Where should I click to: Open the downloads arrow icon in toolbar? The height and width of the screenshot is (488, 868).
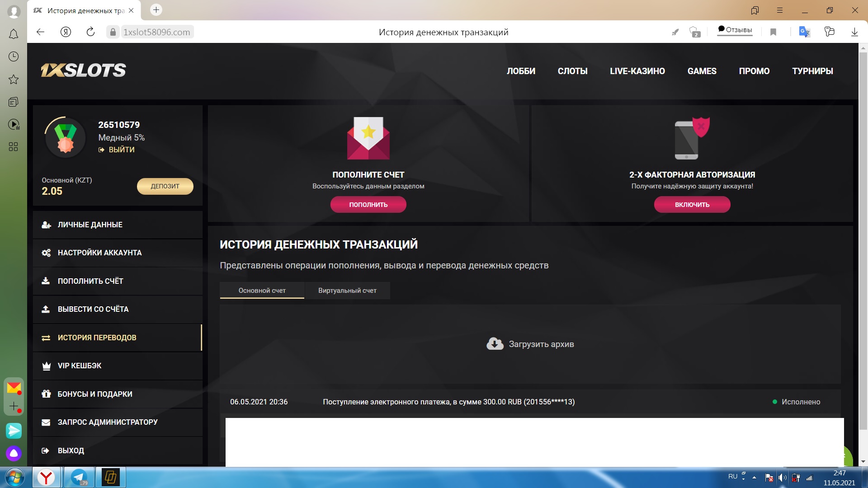(854, 32)
